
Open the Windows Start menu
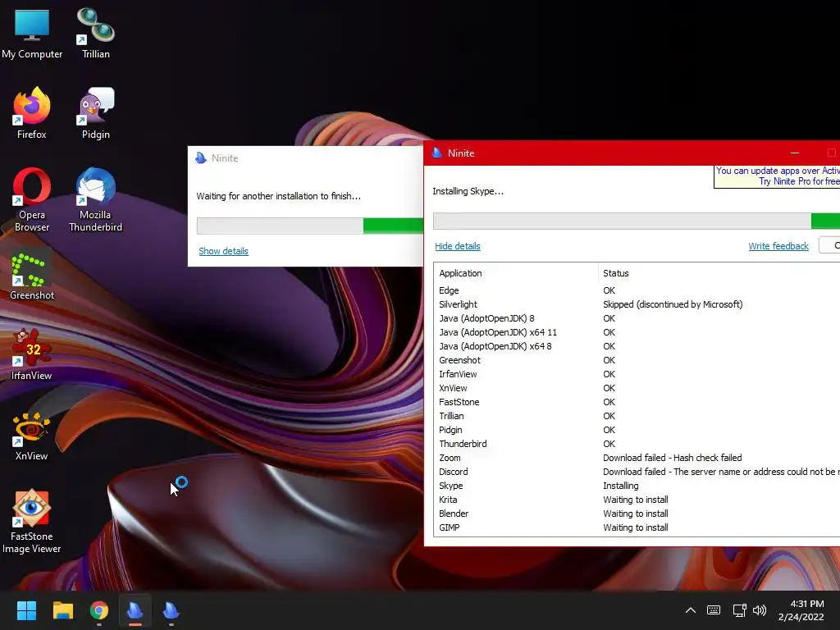tap(26, 610)
